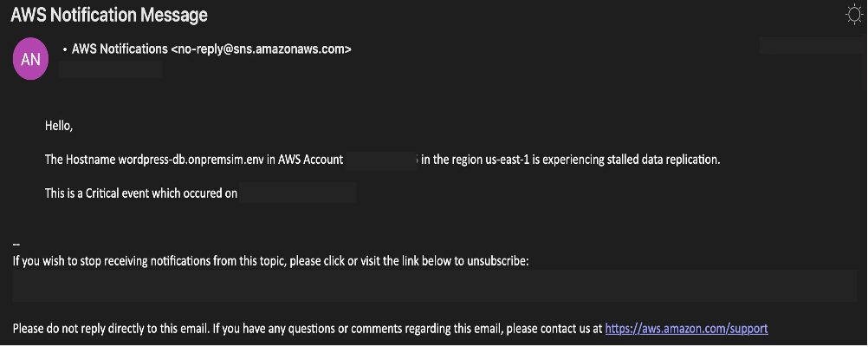The width and height of the screenshot is (868, 347).
Task: Click the 'Please do not reply directly' sentence
Action: click(308, 328)
